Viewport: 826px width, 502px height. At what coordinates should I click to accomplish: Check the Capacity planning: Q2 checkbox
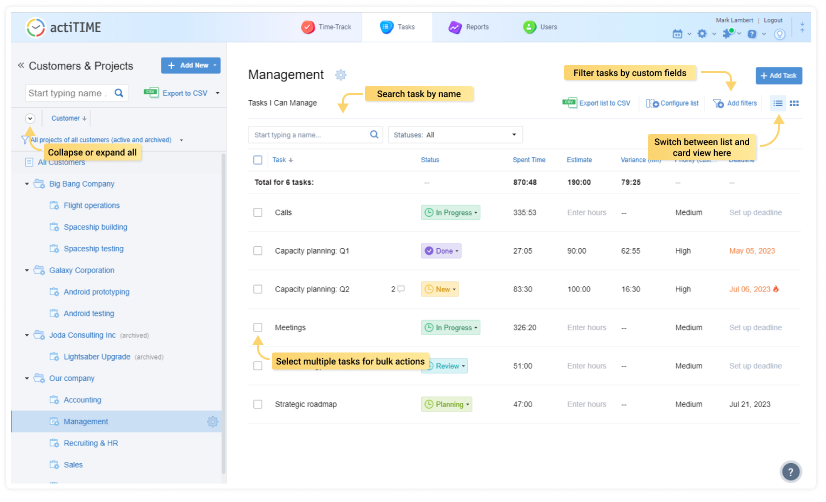click(258, 289)
